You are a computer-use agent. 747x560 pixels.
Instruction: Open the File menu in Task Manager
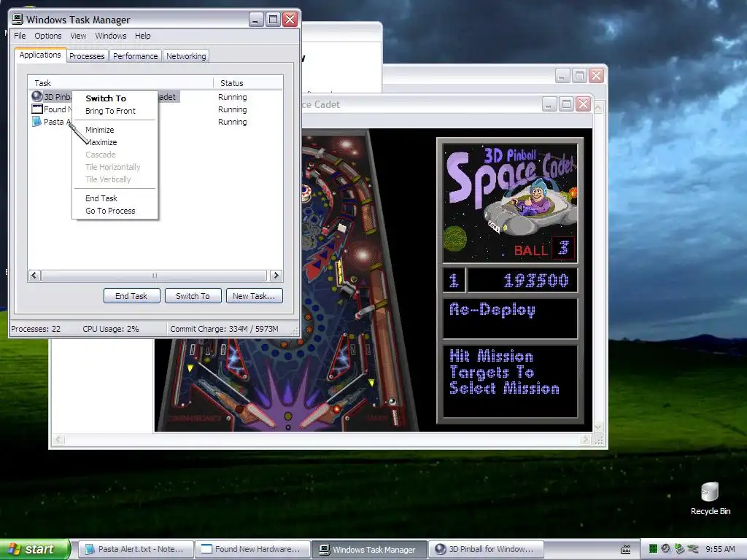click(x=20, y=36)
